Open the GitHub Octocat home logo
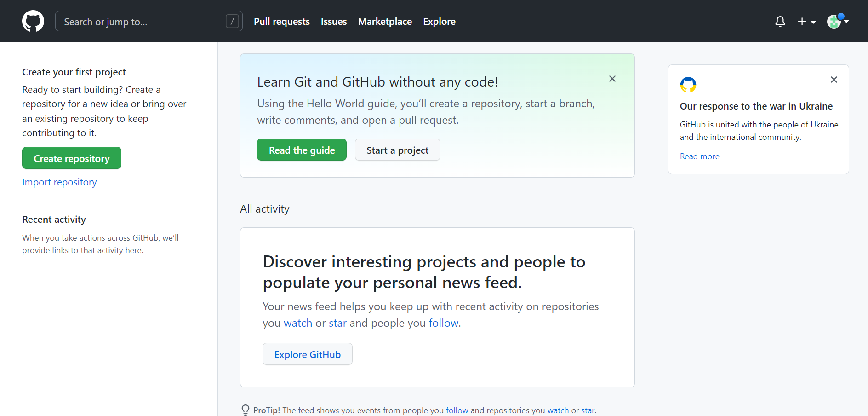 click(x=33, y=21)
